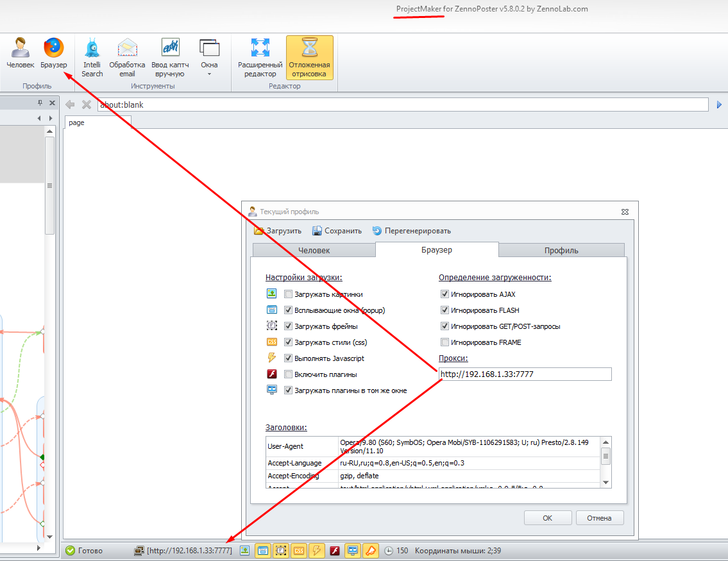Toggle frames icon in status bar

(x=281, y=551)
